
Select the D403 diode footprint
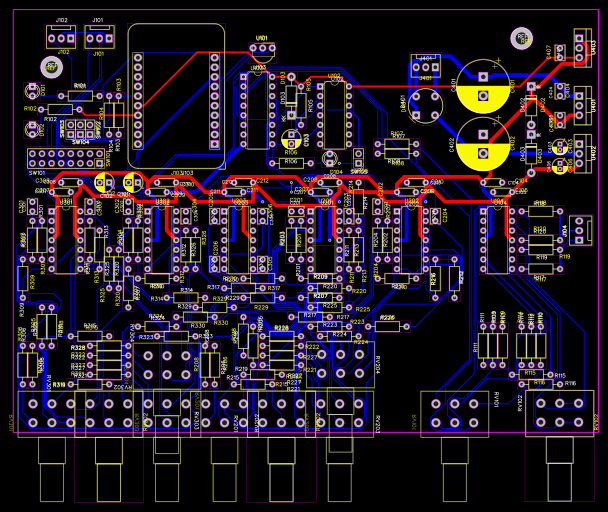tap(531, 154)
